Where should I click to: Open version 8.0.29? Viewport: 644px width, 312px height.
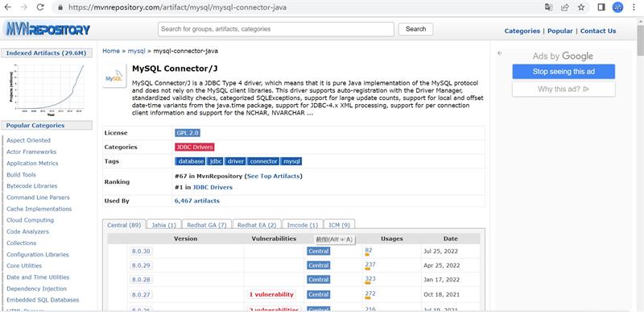click(x=141, y=265)
